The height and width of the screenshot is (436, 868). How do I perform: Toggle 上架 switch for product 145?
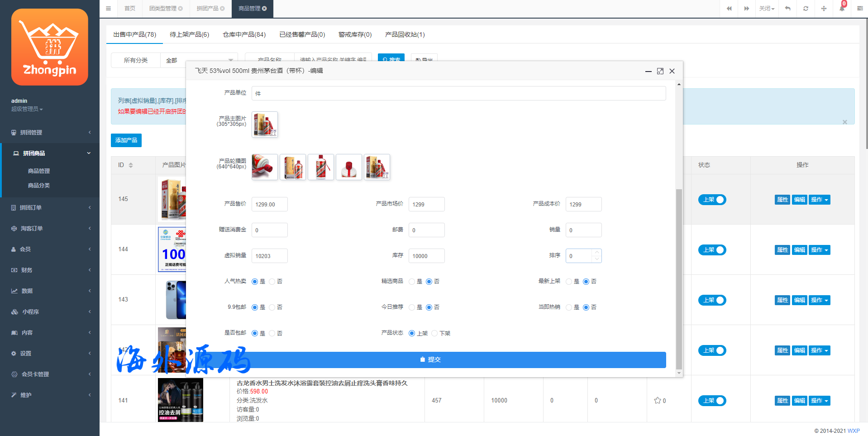712,200
